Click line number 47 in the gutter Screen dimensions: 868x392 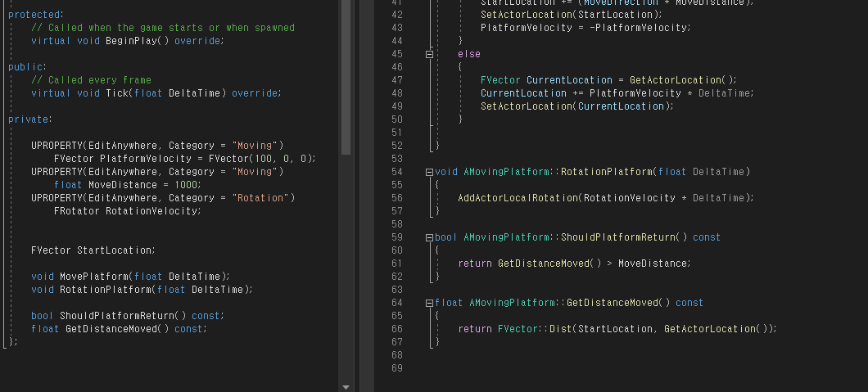pyautogui.click(x=397, y=80)
